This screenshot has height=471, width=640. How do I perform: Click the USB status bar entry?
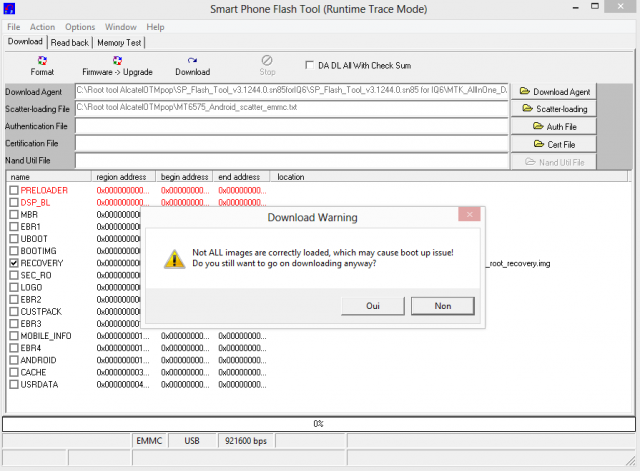(x=192, y=441)
